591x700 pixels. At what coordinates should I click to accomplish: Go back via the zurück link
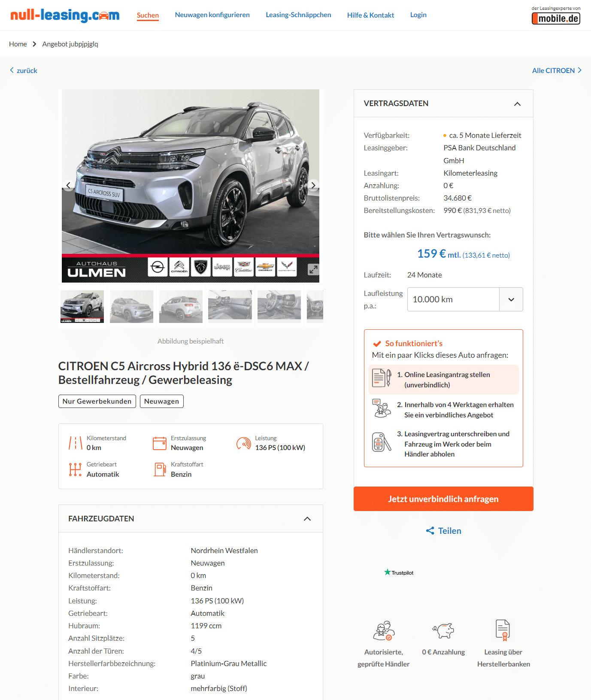[x=24, y=70]
